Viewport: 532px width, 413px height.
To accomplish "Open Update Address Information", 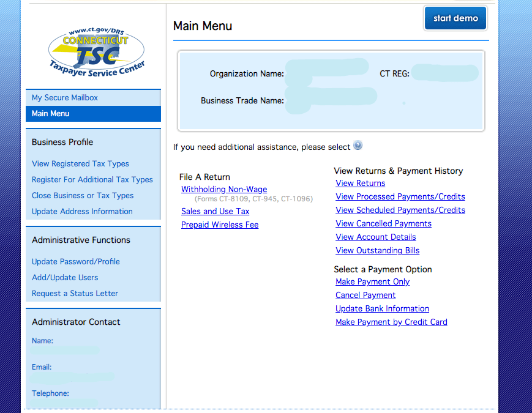I will [x=82, y=212].
